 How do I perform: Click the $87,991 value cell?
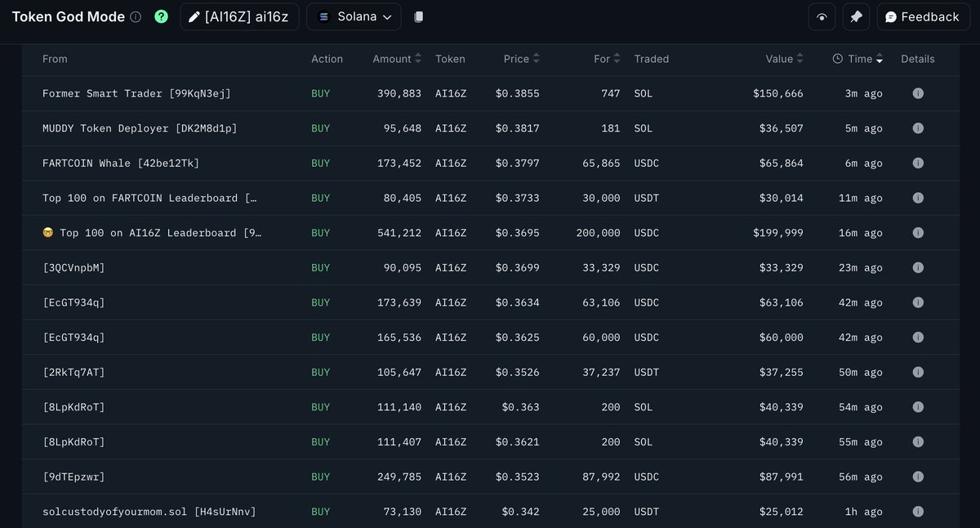[782, 477]
